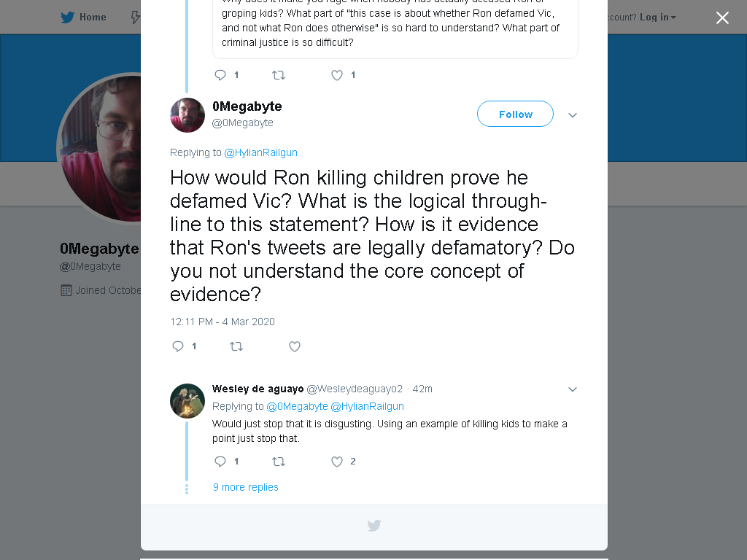Retweet Wesley de aguayo's reply

point(278,462)
